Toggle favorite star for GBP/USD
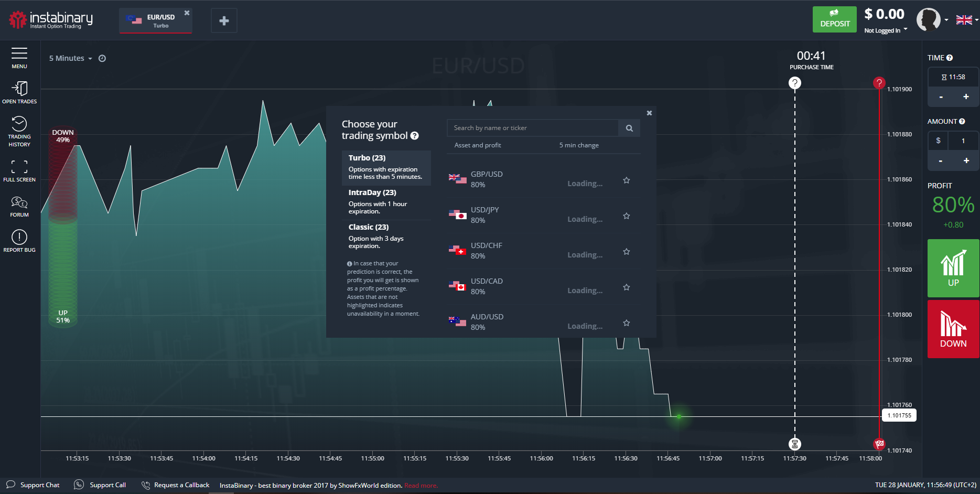Screen dimensions: 980x494 (x=626, y=180)
